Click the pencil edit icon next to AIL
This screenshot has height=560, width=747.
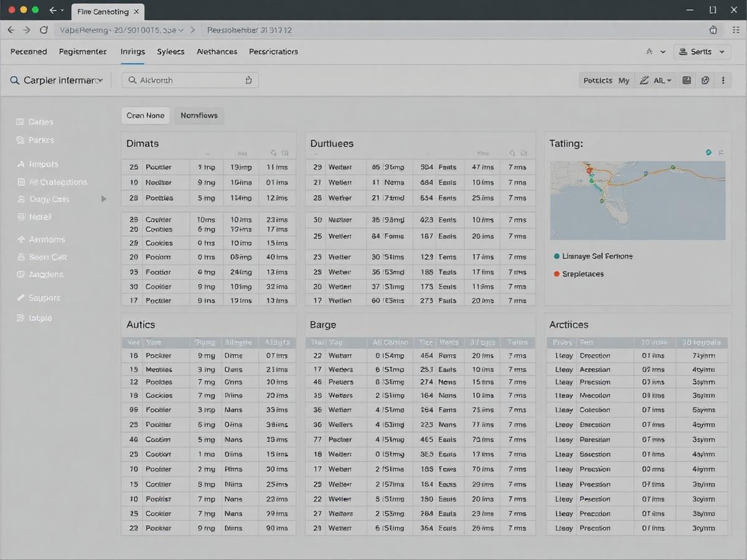point(644,80)
